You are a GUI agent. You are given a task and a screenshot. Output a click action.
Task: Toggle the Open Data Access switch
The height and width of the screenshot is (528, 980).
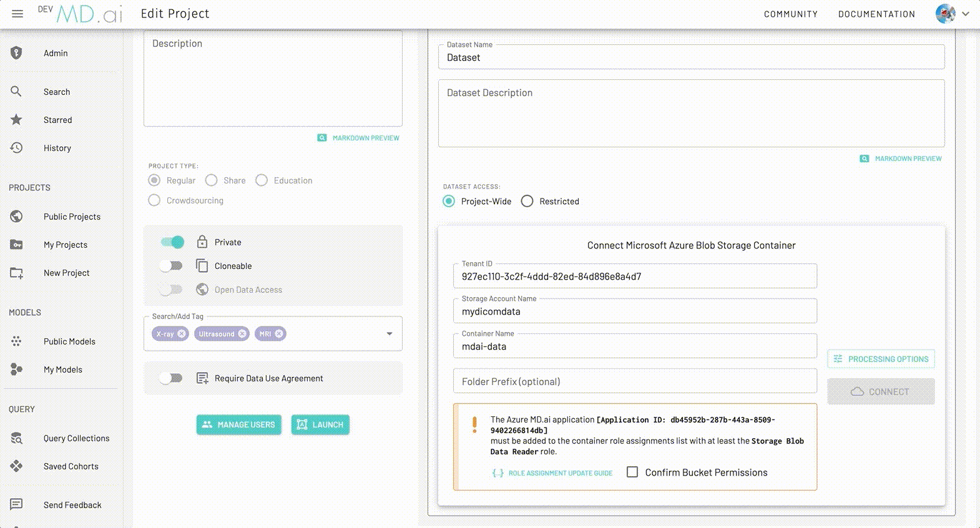click(x=171, y=290)
